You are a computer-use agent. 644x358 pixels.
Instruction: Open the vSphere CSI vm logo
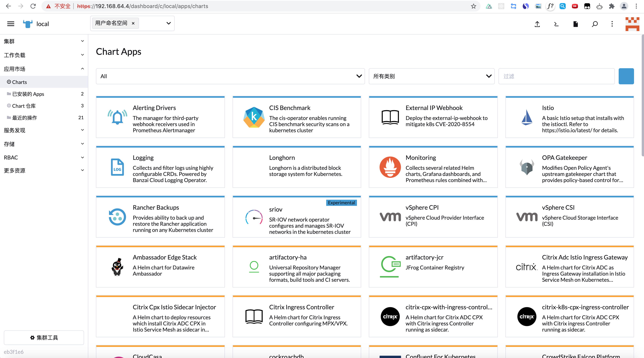pos(527,217)
